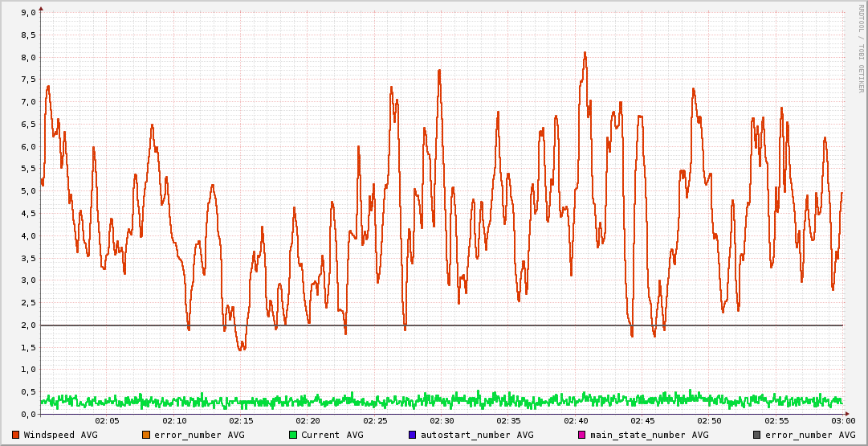
Task: Click the red Windspeed AVG legend swatch
Action: [16, 435]
